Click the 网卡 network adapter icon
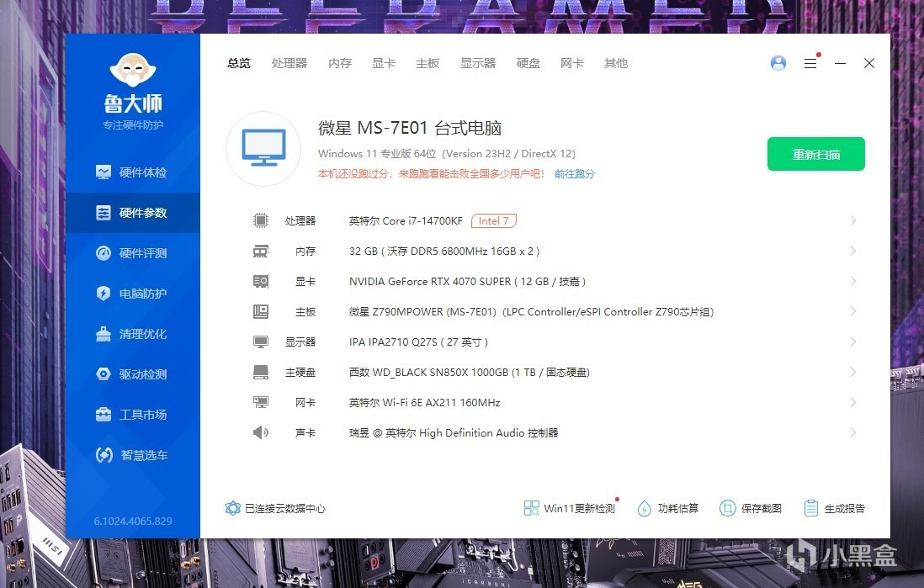This screenshot has width=924, height=588. tap(261, 402)
